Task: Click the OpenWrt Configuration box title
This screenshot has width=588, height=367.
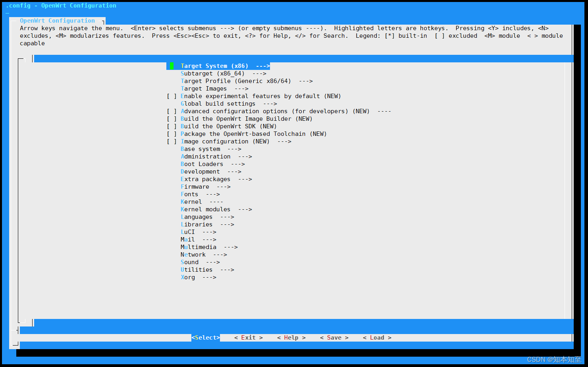Action: 58,21
